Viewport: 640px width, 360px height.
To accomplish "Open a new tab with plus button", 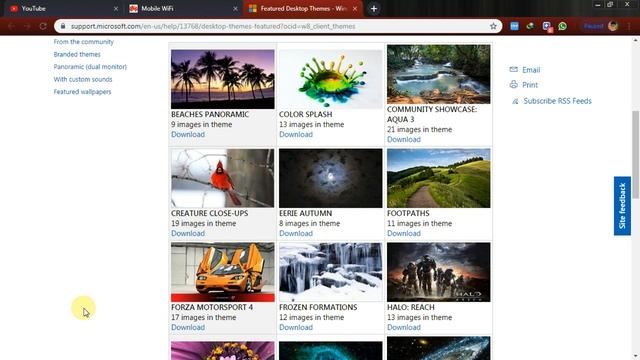I will 373,9.
